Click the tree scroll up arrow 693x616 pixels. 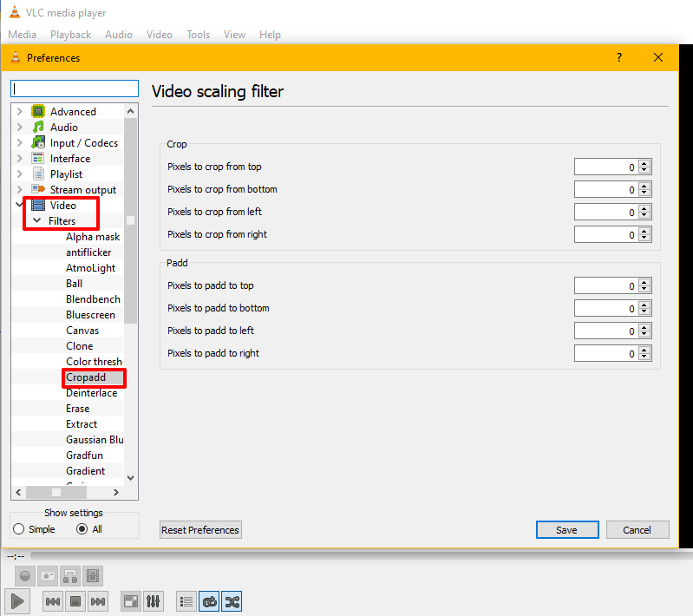(x=130, y=111)
